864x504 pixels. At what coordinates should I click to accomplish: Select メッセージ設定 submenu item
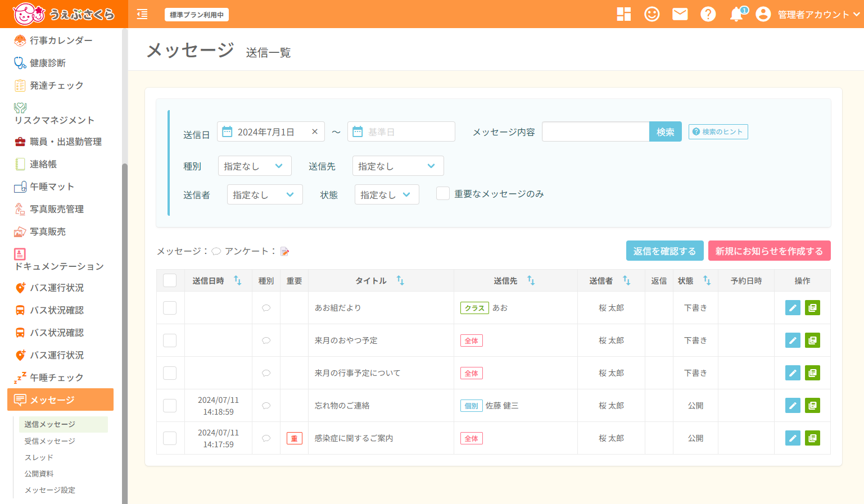click(x=49, y=490)
